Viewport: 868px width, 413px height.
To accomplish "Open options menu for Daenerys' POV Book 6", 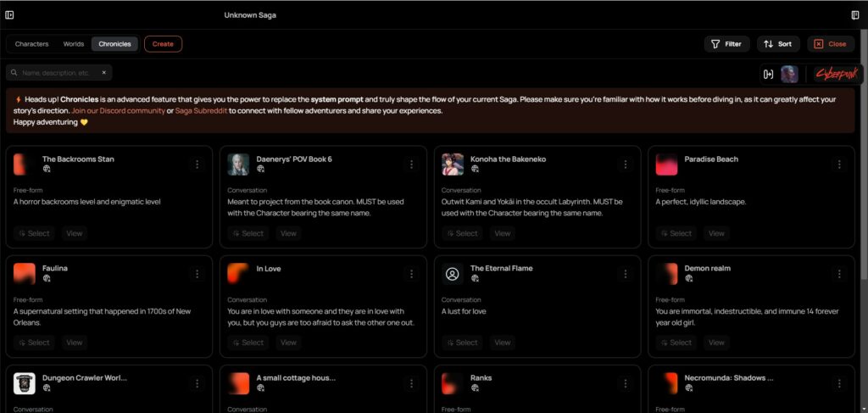I will (x=411, y=165).
